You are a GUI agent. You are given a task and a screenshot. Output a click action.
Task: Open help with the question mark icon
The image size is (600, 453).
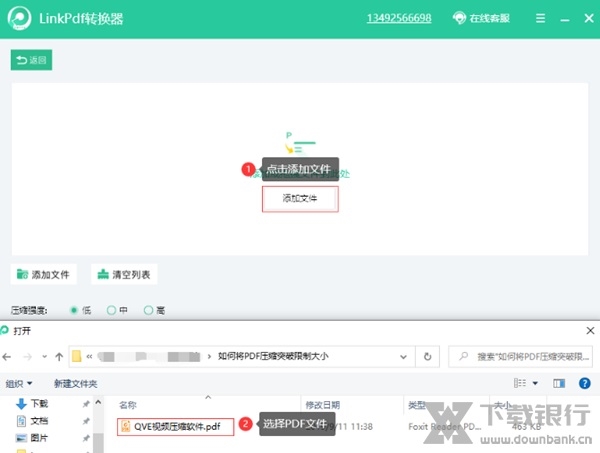coord(585,383)
